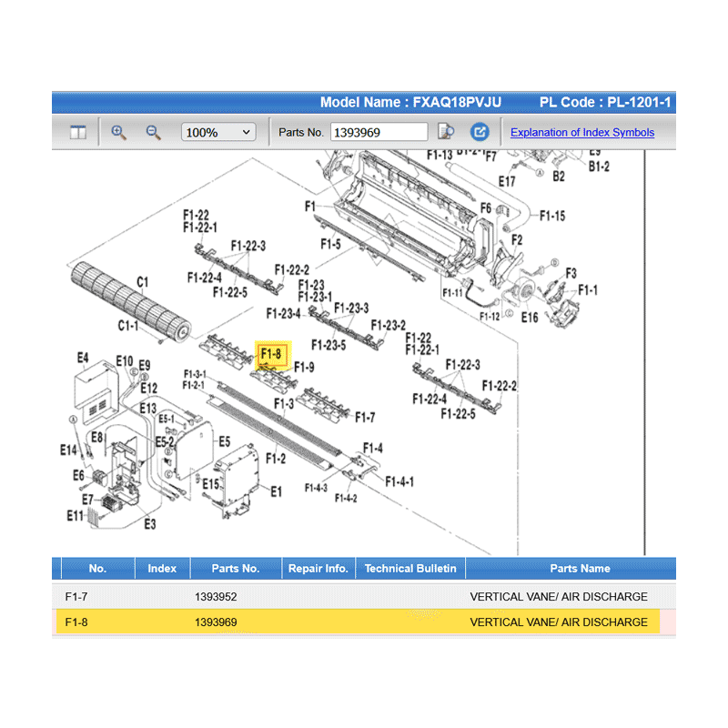The width and height of the screenshot is (728, 728).
Task: Sort by the No. column header
Action: (x=97, y=568)
